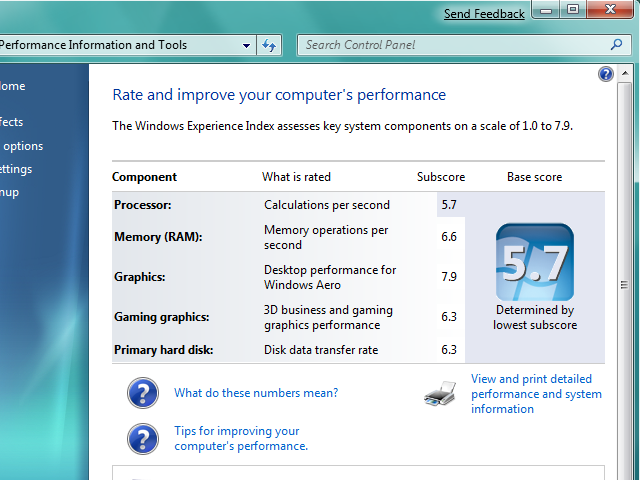
Task: Open the sidebar link ending in 'nup'
Action: 9,192
